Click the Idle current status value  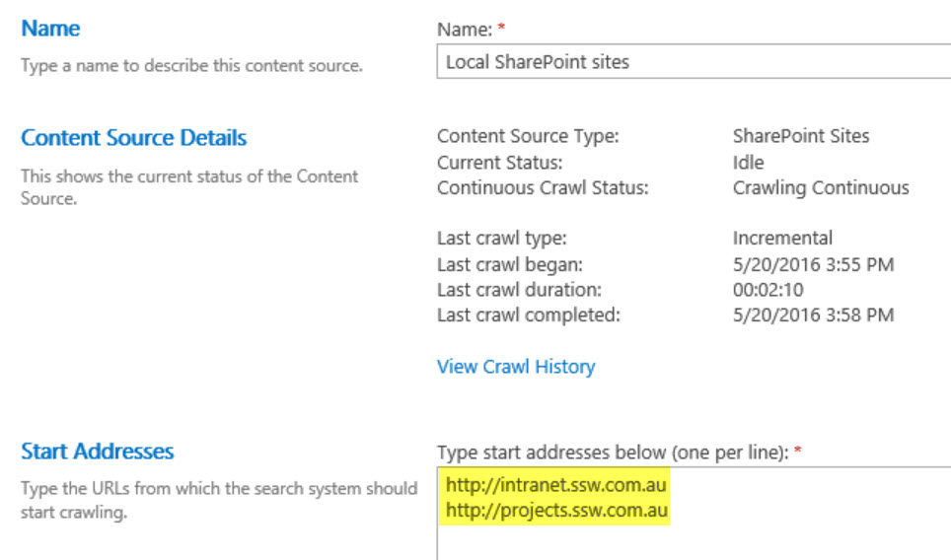(x=749, y=162)
